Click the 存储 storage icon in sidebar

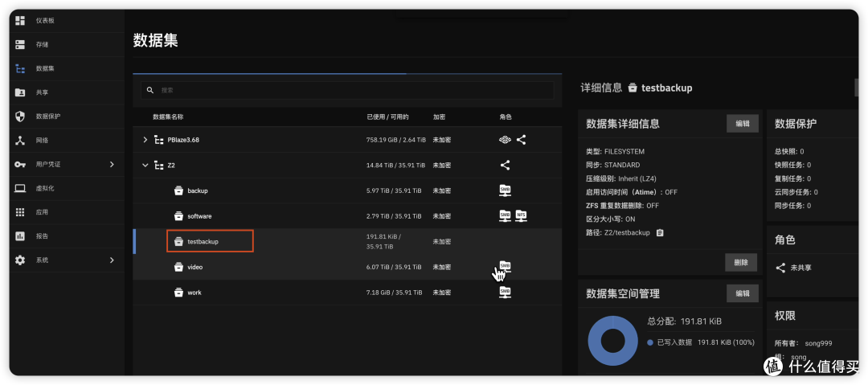coord(20,44)
